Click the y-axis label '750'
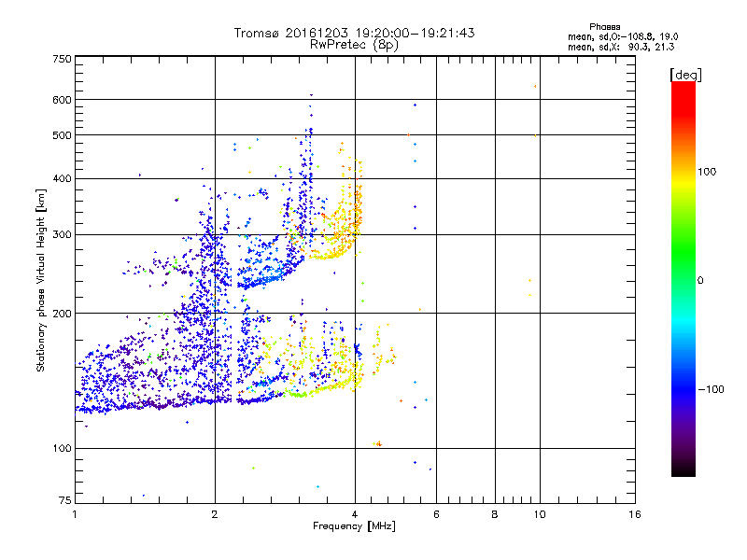Screen dimensions: 747x560 (62, 59)
